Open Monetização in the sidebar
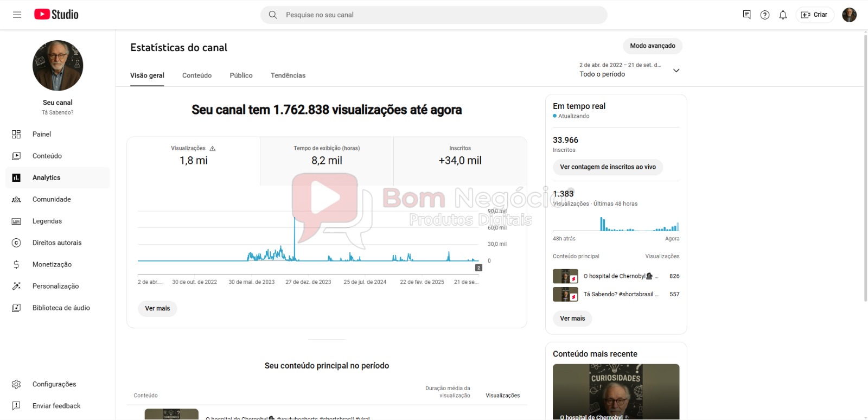Image resolution: width=868 pixels, height=420 pixels. point(52,264)
